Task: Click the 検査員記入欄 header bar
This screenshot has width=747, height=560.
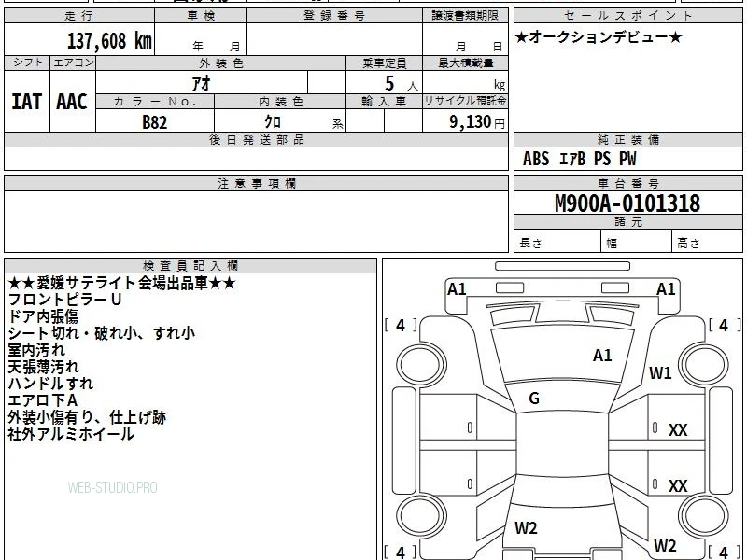Action: 190,266
